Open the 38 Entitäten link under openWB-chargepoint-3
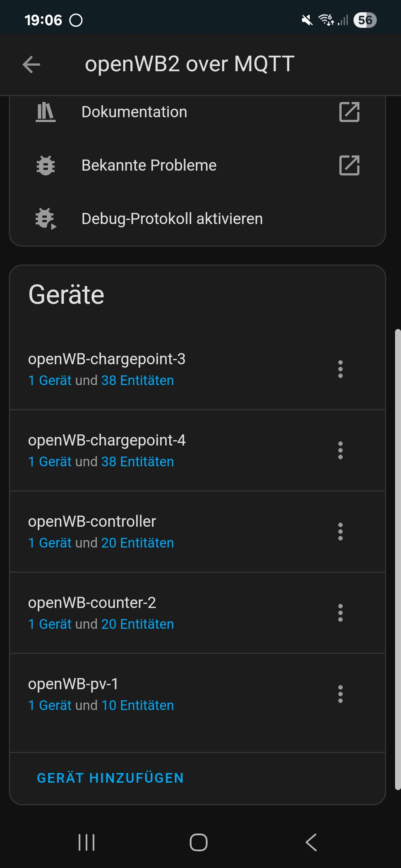This screenshot has height=868, width=401. pyautogui.click(x=137, y=381)
